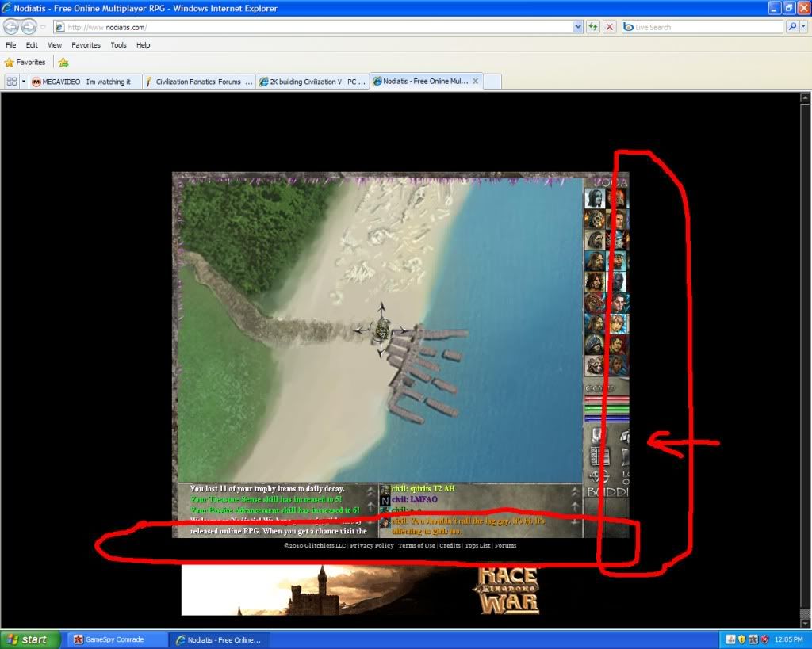The height and width of the screenshot is (649, 812).
Task: Open the View menu
Action: (55, 45)
